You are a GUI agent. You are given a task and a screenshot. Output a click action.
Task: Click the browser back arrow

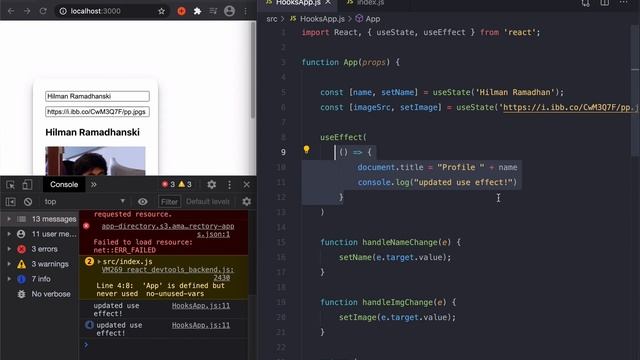11,11
